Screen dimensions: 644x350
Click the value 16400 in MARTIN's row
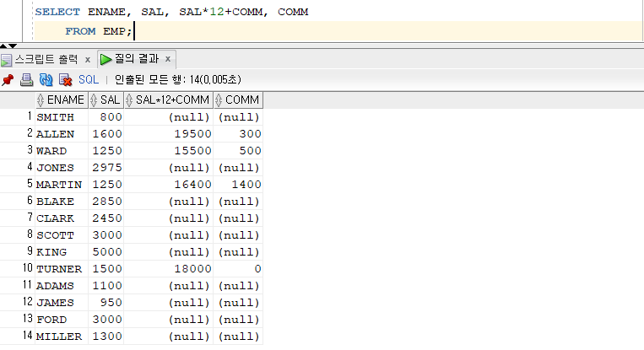point(169,184)
